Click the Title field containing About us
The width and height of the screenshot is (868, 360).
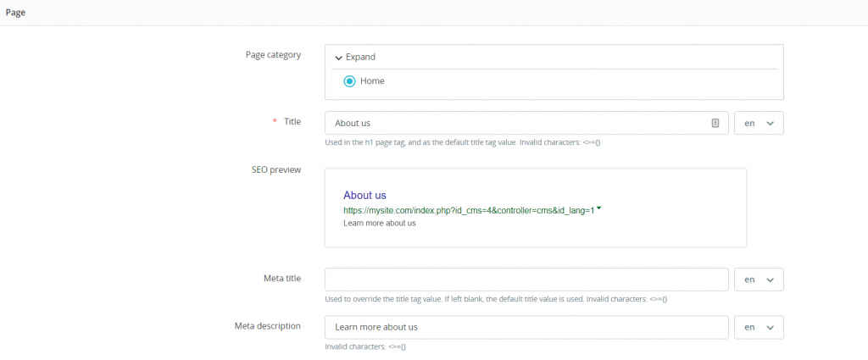pos(517,123)
